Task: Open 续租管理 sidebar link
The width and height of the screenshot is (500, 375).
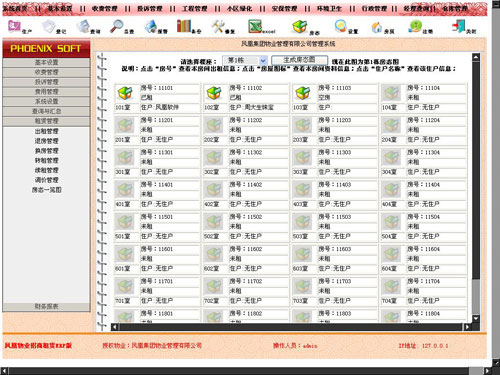Action: click(46, 170)
